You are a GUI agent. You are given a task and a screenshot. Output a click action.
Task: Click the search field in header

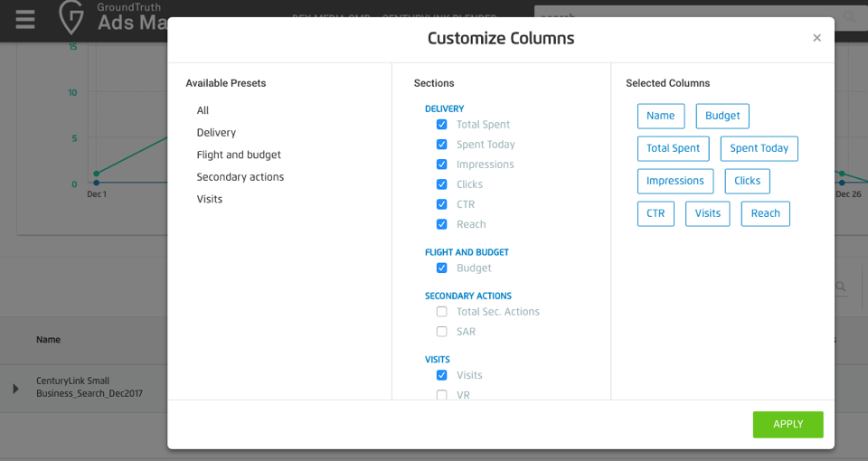(x=687, y=16)
